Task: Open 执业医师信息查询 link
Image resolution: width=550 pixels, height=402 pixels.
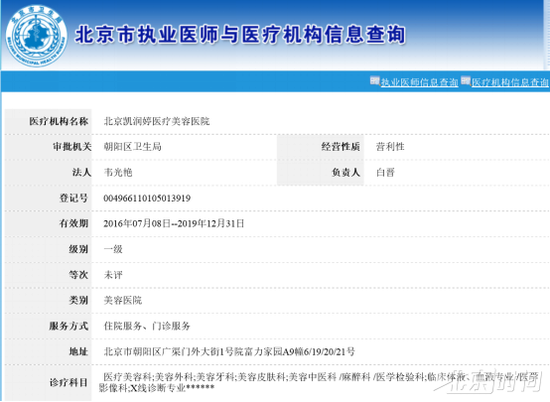Action: 420,82
